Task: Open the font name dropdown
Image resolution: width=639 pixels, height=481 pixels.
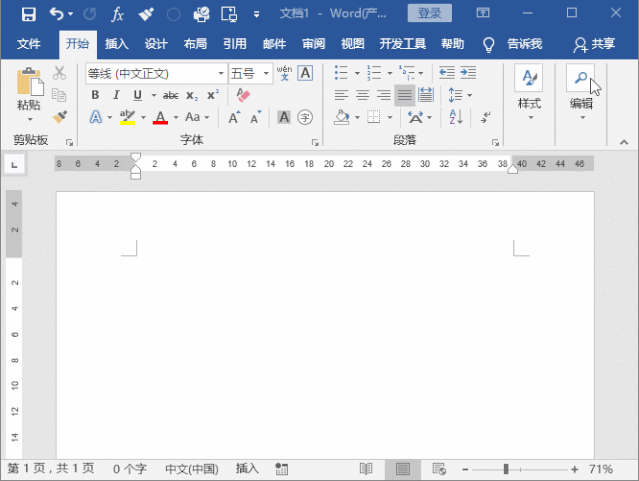Action: pos(221,74)
